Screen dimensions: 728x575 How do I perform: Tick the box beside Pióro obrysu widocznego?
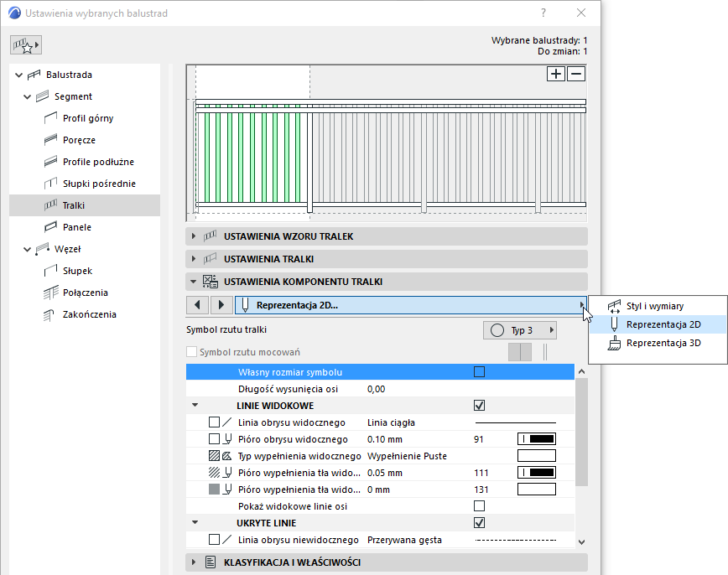coord(214,439)
